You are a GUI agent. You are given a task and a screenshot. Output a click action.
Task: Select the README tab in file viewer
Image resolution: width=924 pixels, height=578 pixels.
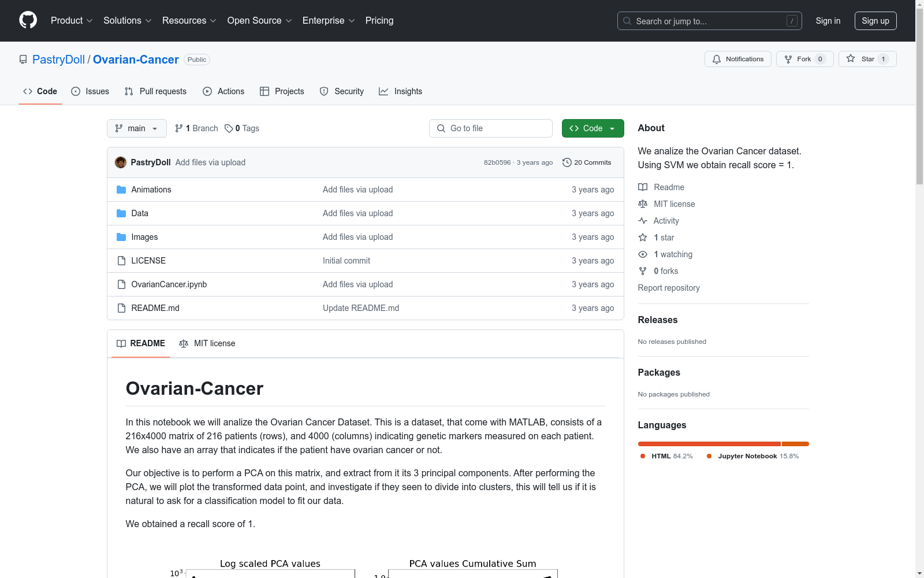141,343
